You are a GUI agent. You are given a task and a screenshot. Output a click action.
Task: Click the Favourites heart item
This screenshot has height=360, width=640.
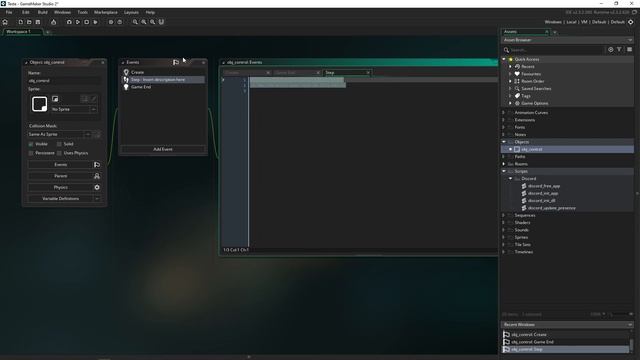point(531,74)
